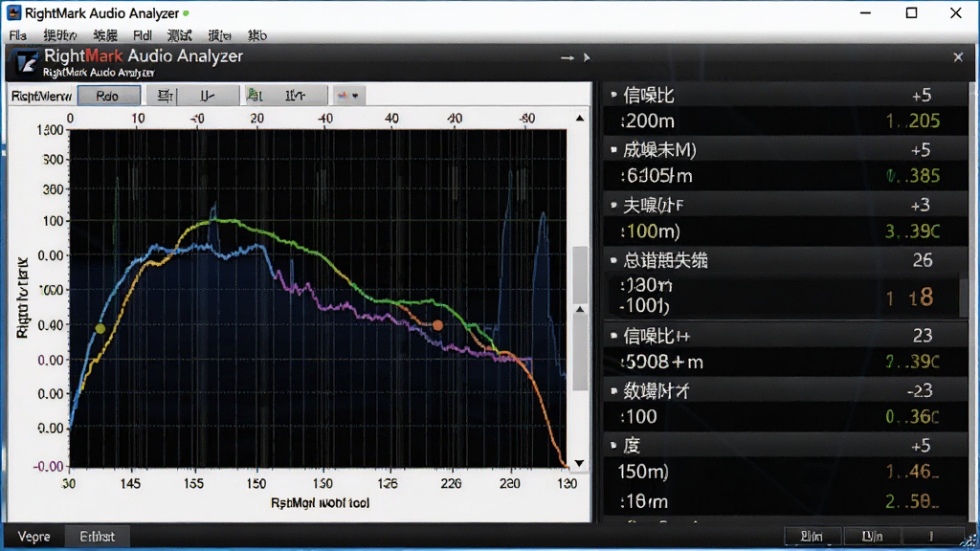The height and width of the screenshot is (551, 980).
Task: Click the right arrow icon in header
Action: click(x=567, y=57)
